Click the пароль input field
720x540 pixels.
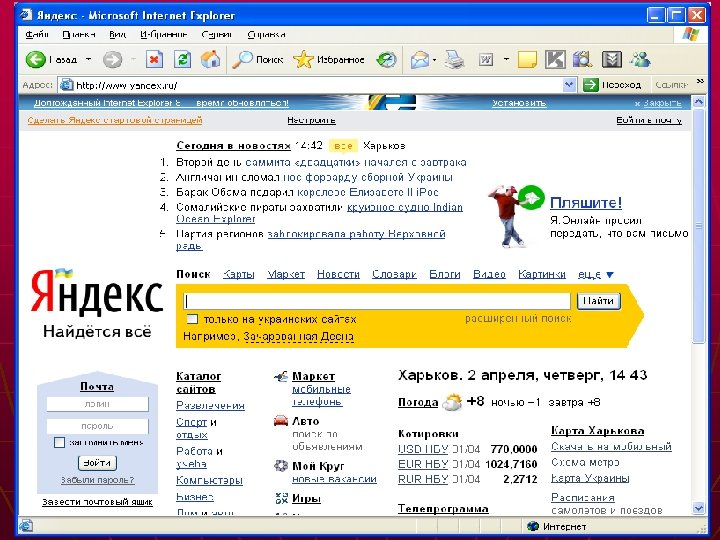point(97,426)
